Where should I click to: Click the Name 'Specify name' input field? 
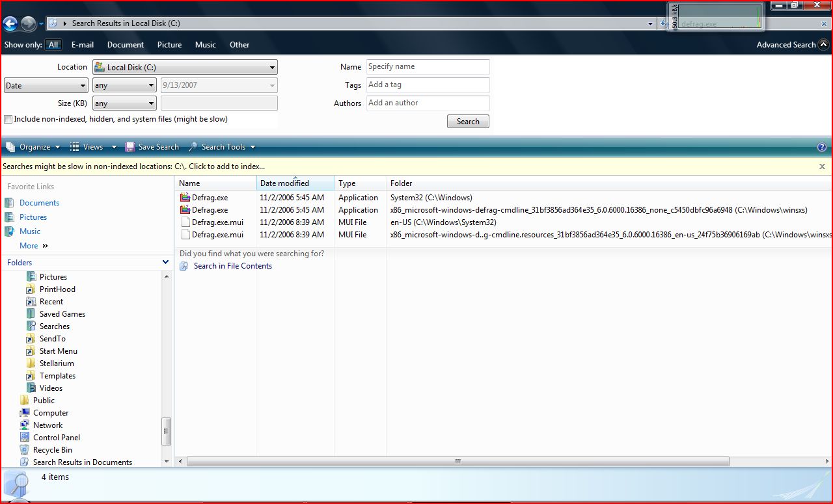click(x=428, y=67)
